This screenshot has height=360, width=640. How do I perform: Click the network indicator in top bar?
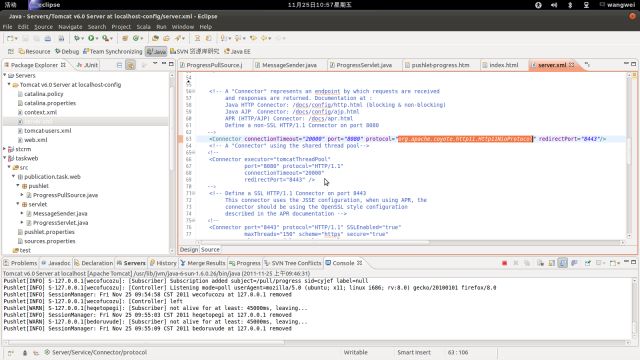tap(587, 5)
